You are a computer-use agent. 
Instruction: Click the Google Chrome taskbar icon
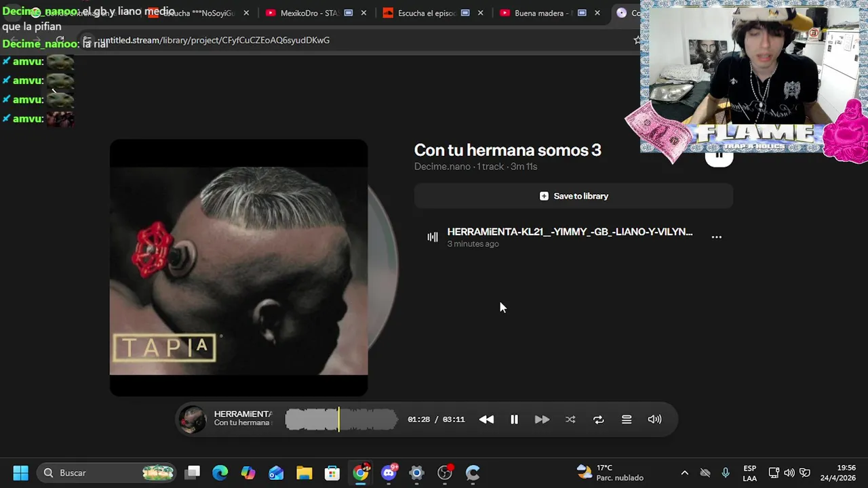tap(361, 472)
